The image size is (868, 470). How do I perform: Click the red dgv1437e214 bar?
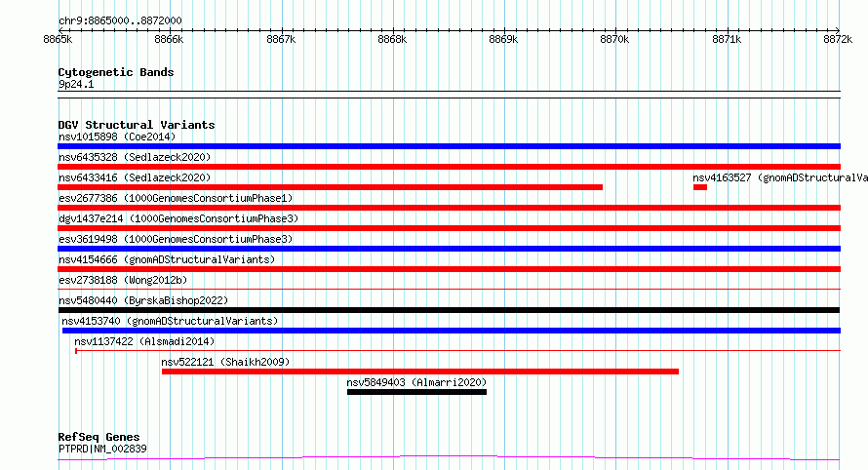(x=449, y=228)
